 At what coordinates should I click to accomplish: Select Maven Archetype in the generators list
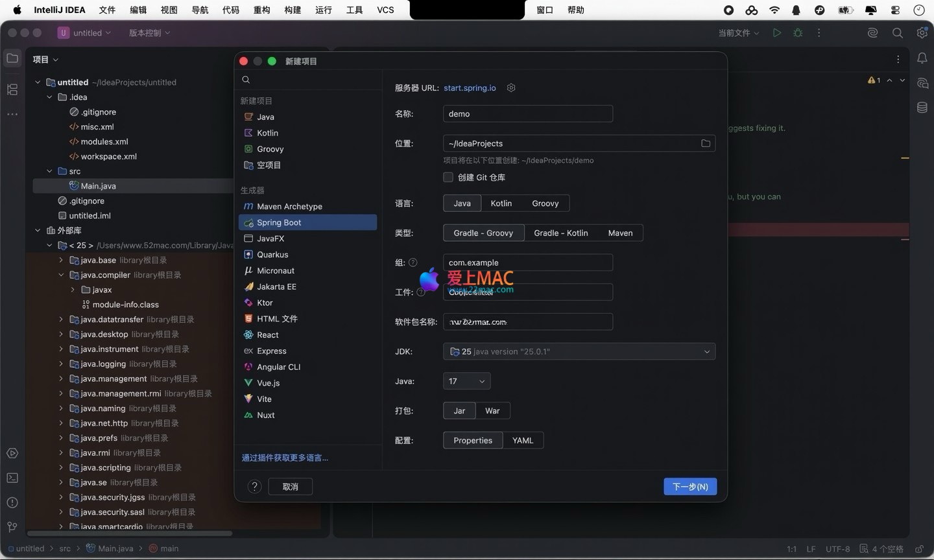[x=289, y=207]
